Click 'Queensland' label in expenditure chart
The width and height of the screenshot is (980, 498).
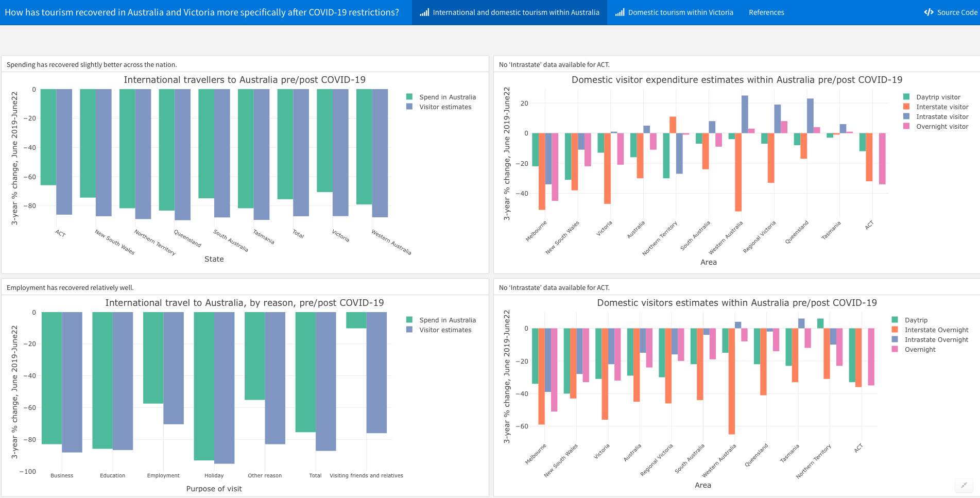click(797, 232)
